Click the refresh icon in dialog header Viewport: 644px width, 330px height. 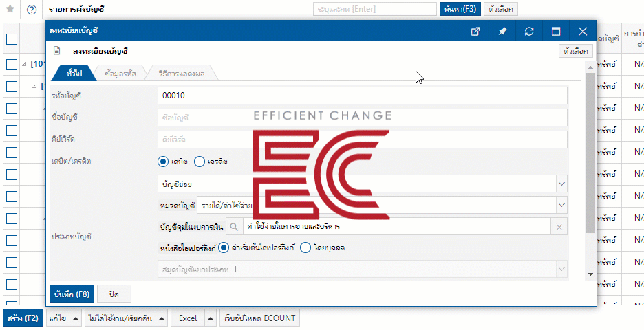[529, 31]
